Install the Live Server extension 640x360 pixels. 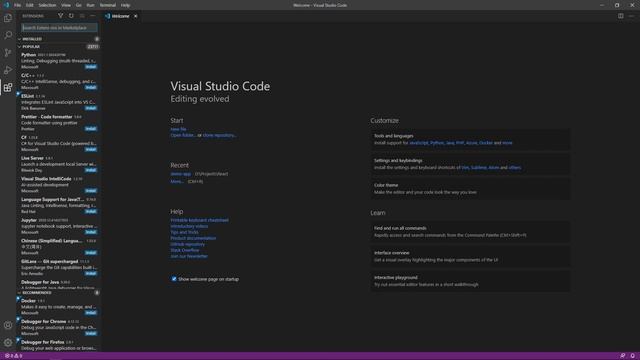tap(91, 170)
